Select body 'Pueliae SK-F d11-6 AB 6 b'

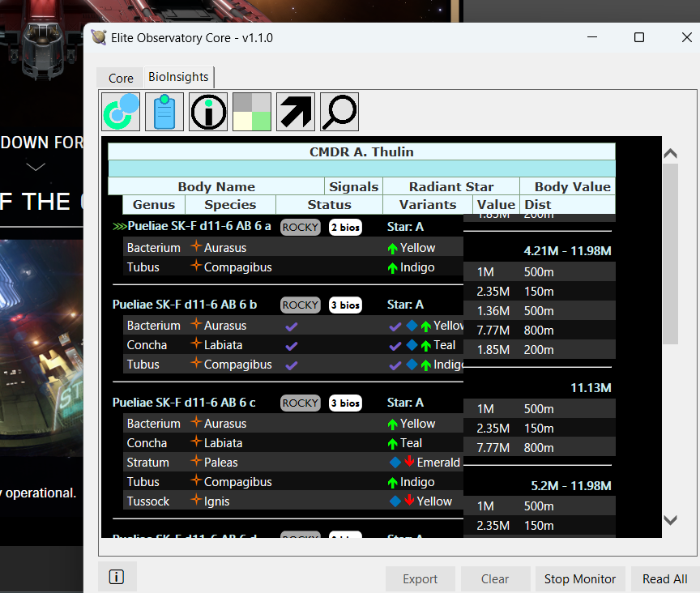coord(185,305)
